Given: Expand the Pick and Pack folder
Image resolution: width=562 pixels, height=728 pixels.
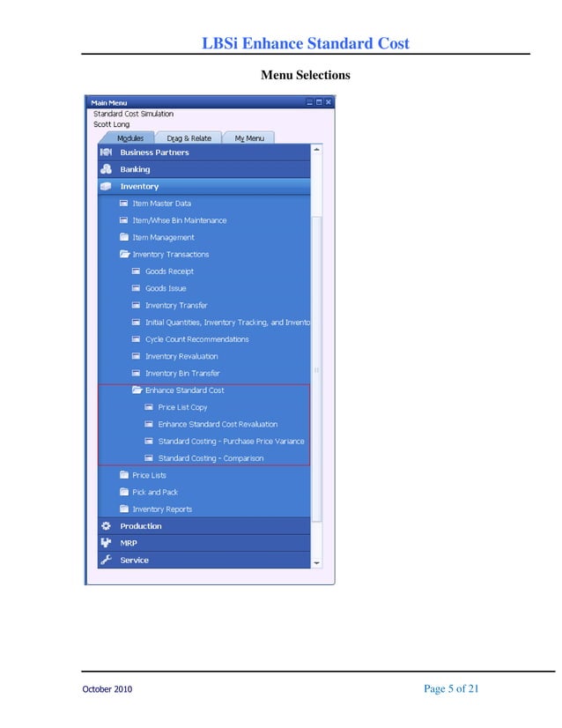Looking at the screenshot, I should coord(124,492).
